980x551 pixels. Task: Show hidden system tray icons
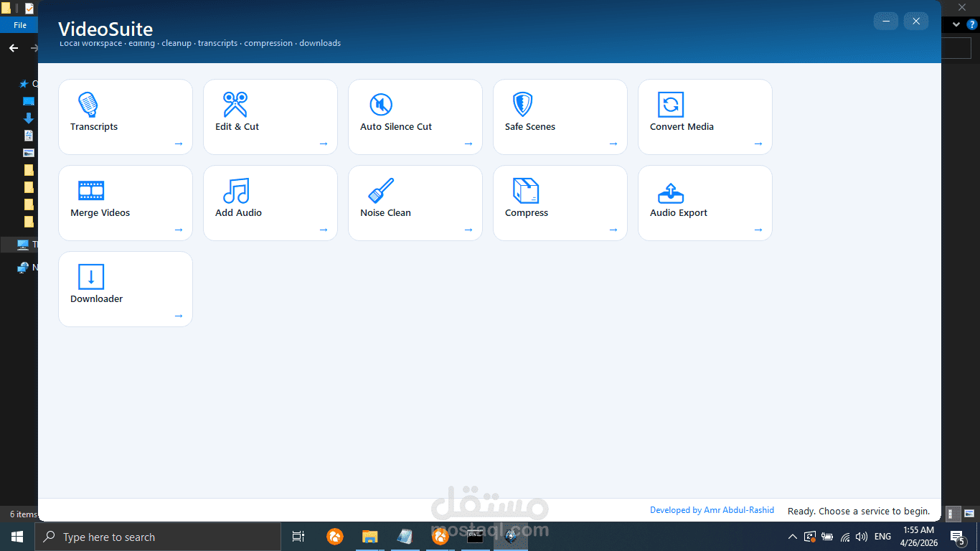coord(792,537)
